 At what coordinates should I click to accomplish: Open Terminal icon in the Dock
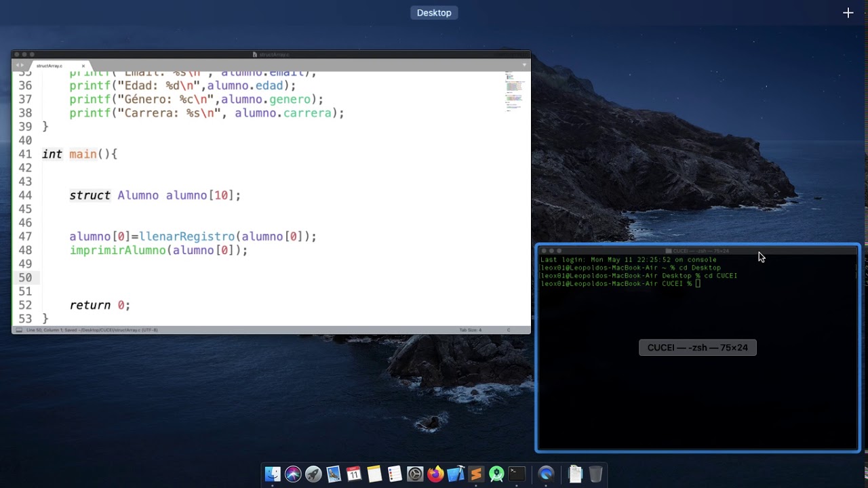click(x=517, y=474)
